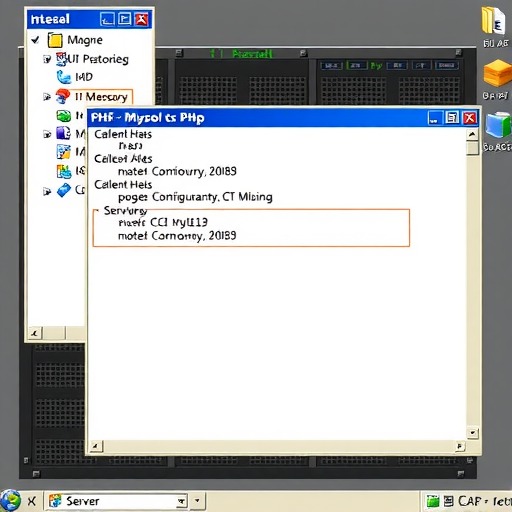
Task: Click the CCI MyLE13 line under Servurgy
Action: point(163,222)
